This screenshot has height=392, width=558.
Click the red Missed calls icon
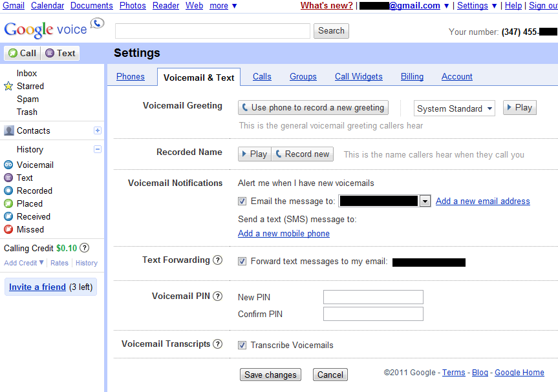(x=8, y=229)
